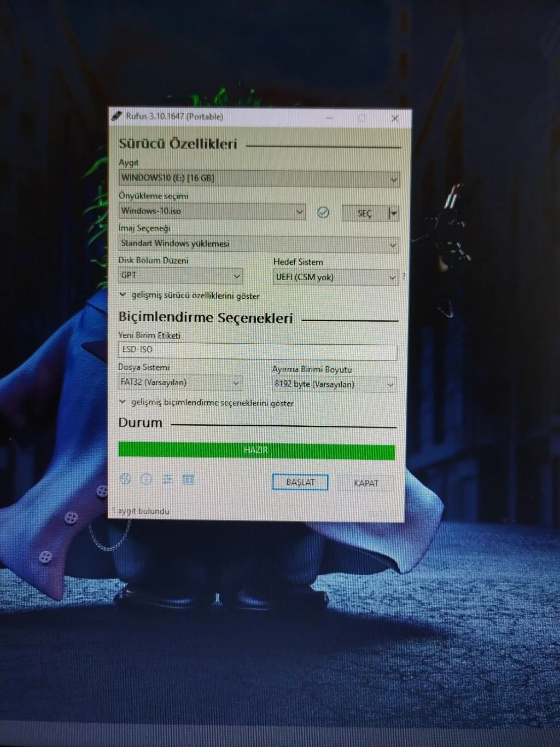
Task: Click the 'Durum' heading
Action: 141,423
